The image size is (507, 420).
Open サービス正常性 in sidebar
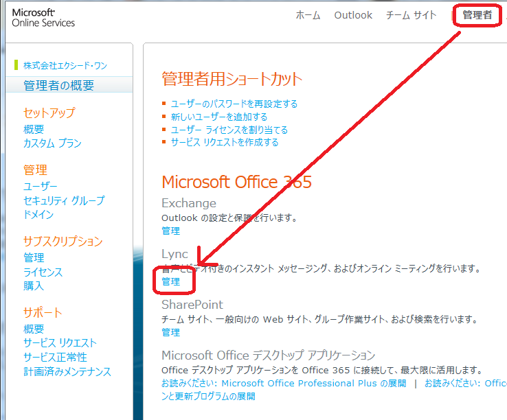coord(55,358)
